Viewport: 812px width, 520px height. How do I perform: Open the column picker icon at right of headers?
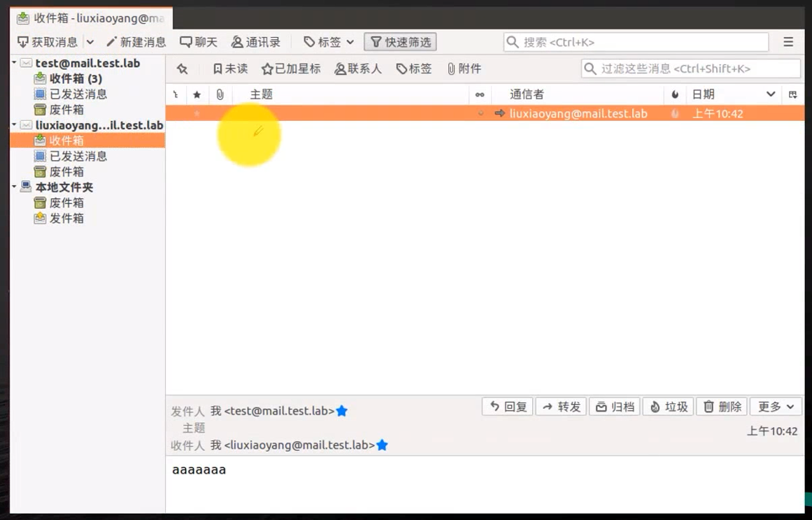point(793,94)
